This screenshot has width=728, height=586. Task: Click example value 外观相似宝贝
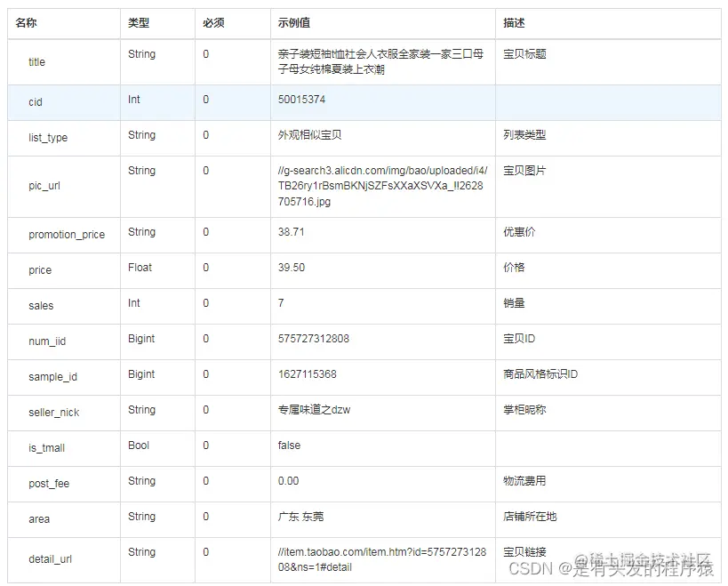[x=309, y=135]
